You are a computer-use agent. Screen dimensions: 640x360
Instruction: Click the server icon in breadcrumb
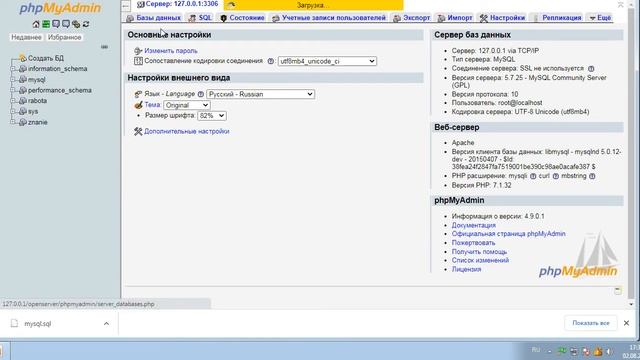click(x=140, y=4)
